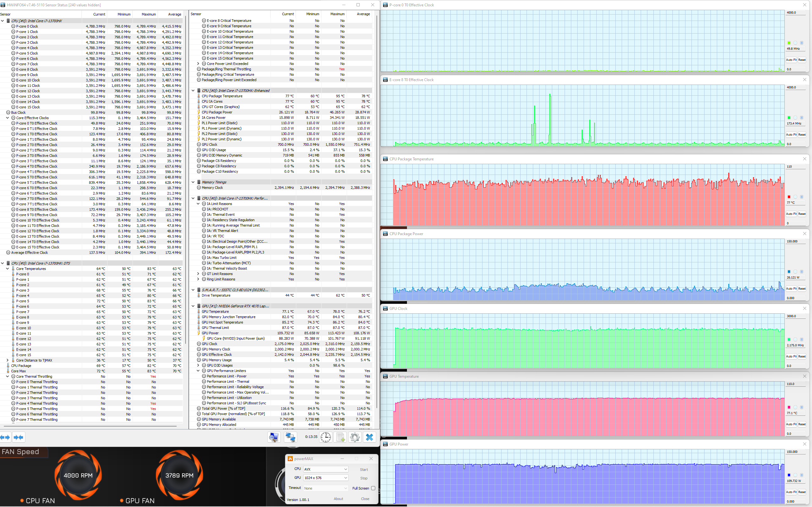Click the About link in powerMAX
This screenshot has width=812, height=507.
click(338, 499)
